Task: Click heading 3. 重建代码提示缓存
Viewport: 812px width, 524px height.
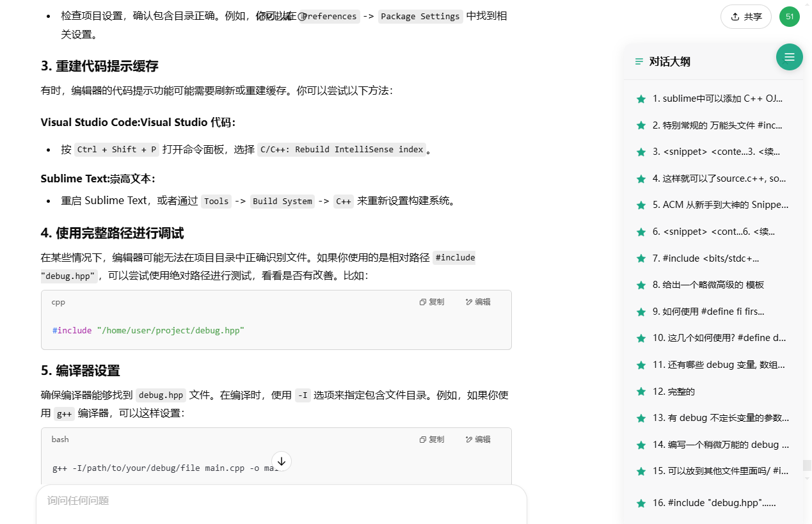Action: click(99, 66)
